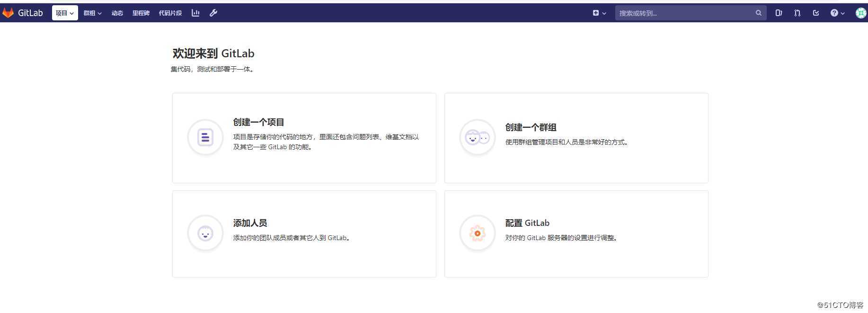Screen dimensions: 868x313
Task: Click the GitLab fox logo
Action: click(8, 13)
